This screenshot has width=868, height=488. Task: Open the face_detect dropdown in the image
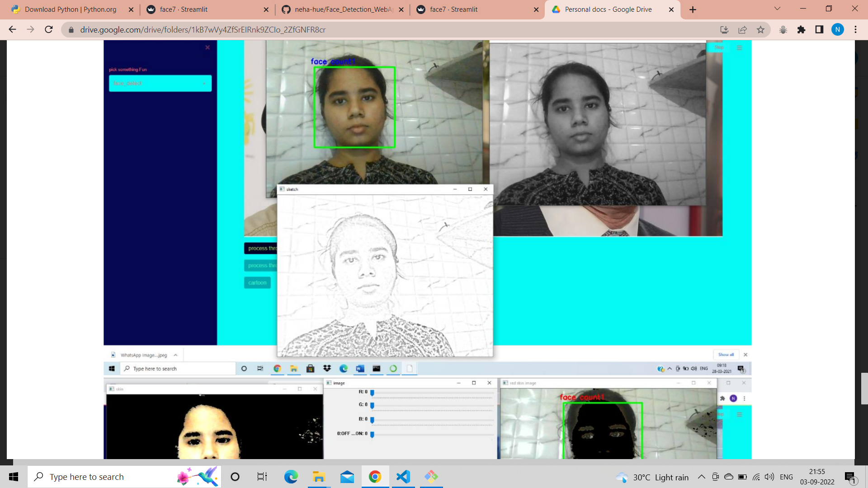(x=160, y=83)
